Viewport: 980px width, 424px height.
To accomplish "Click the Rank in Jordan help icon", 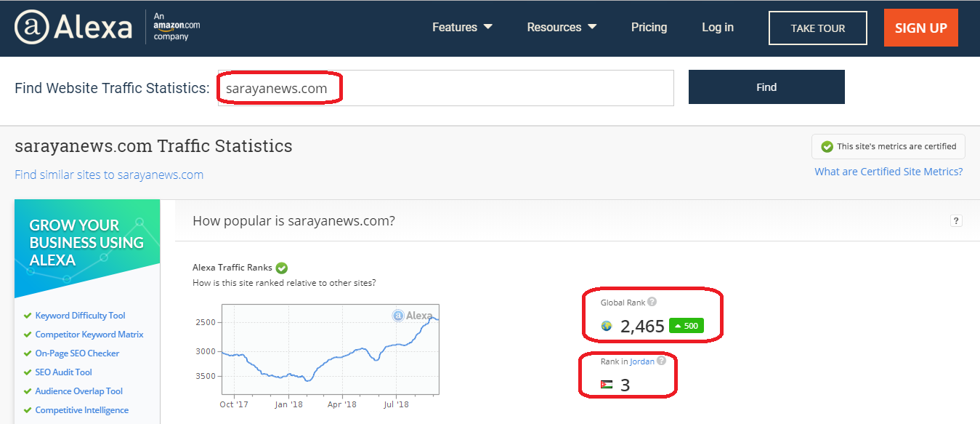I will point(662,361).
